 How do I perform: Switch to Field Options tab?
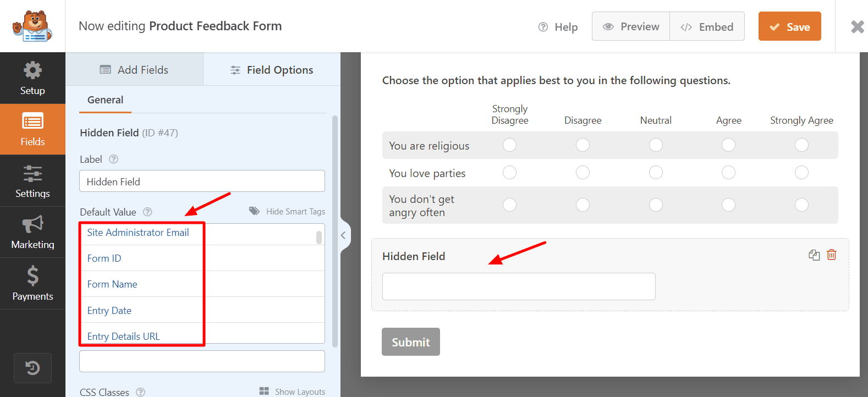coord(272,70)
